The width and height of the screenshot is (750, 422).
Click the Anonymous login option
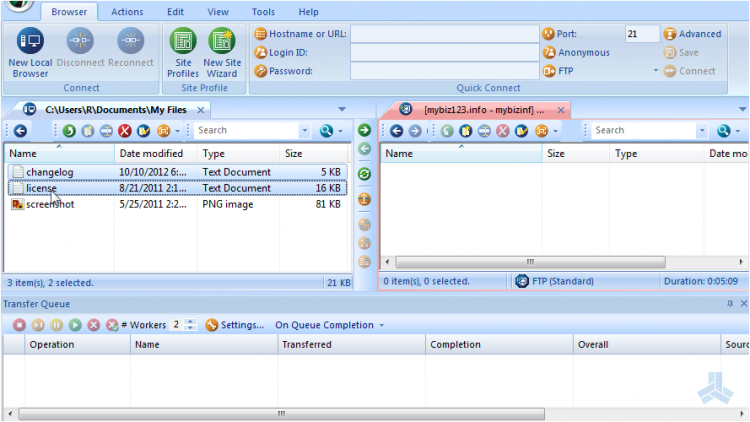coord(576,53)
